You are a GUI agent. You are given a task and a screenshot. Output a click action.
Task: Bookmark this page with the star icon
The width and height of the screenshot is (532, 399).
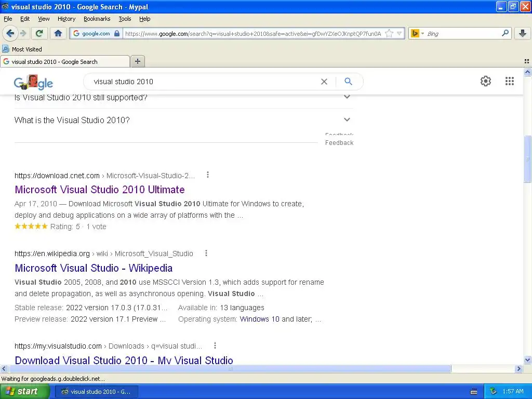[x=389, y=33]
